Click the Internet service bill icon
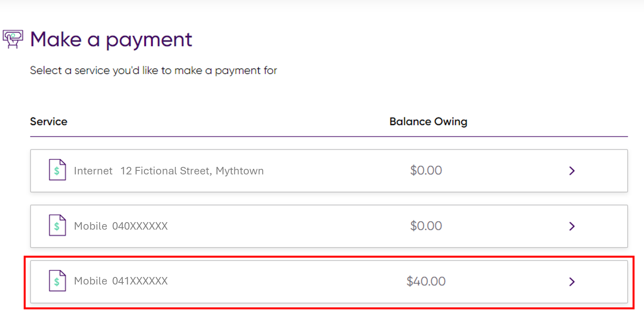 (57, 170)
